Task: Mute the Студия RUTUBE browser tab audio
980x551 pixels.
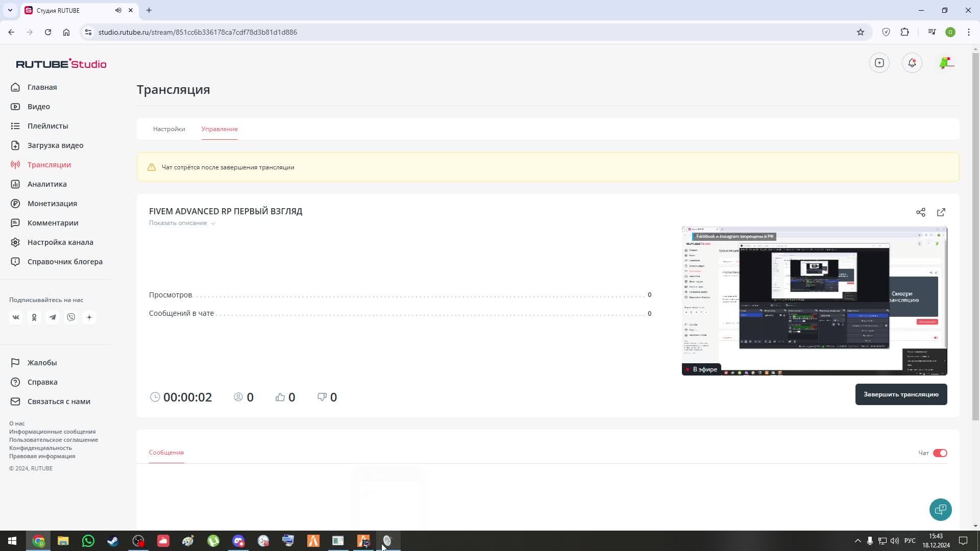Action: pos(118,10)
